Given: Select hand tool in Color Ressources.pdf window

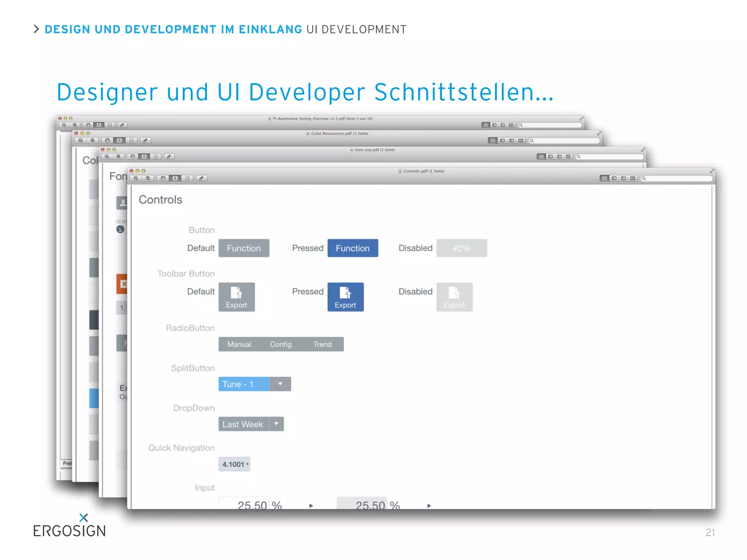Looking at the screenshot, I should (x=107, y=141).
